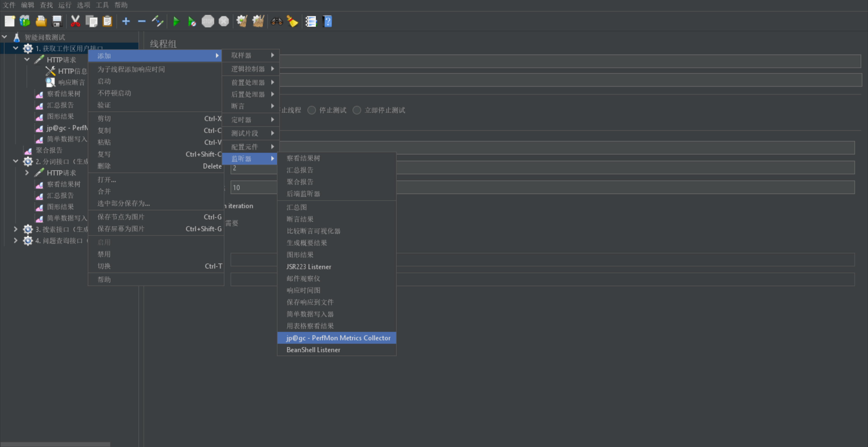Collapse the first HTTP请求 node
The height and width of the screenshot is (447, 868).
tap(27, 60)
